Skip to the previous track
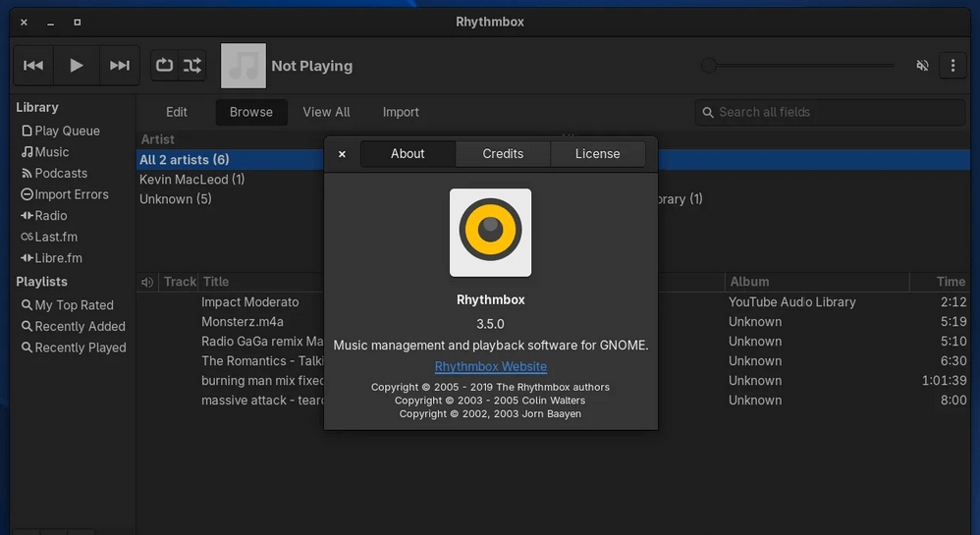Image resolution: width=980 pixels, height=535 pixels. pos(33,65)
